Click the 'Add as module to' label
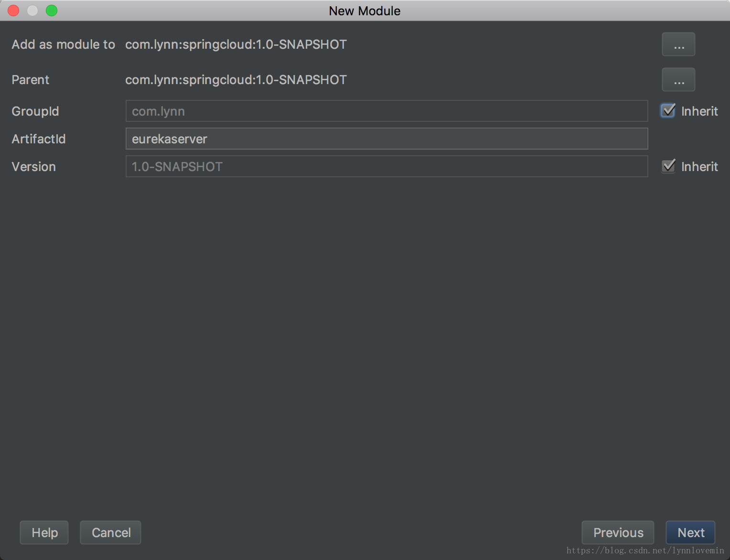730x560 pixels. tap(64, 44)
